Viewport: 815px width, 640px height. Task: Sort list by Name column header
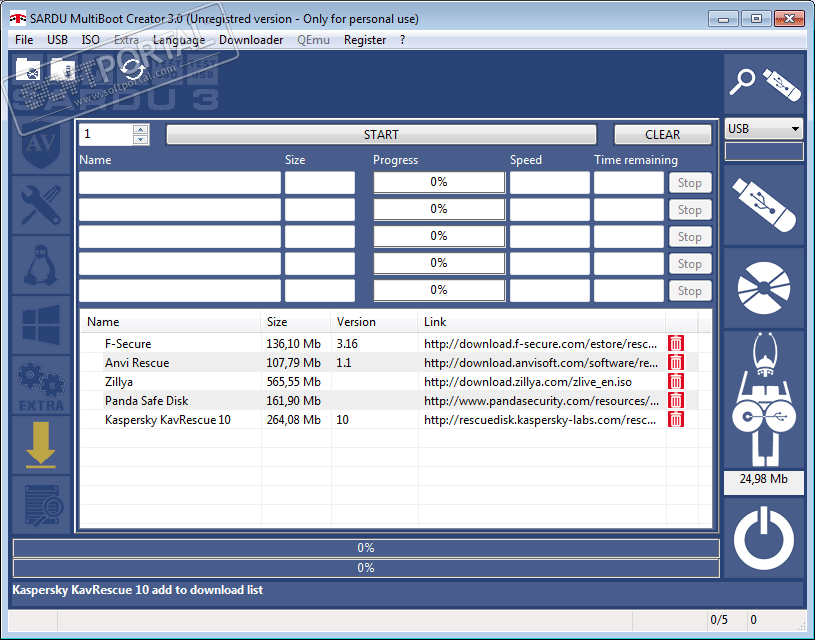171,322
